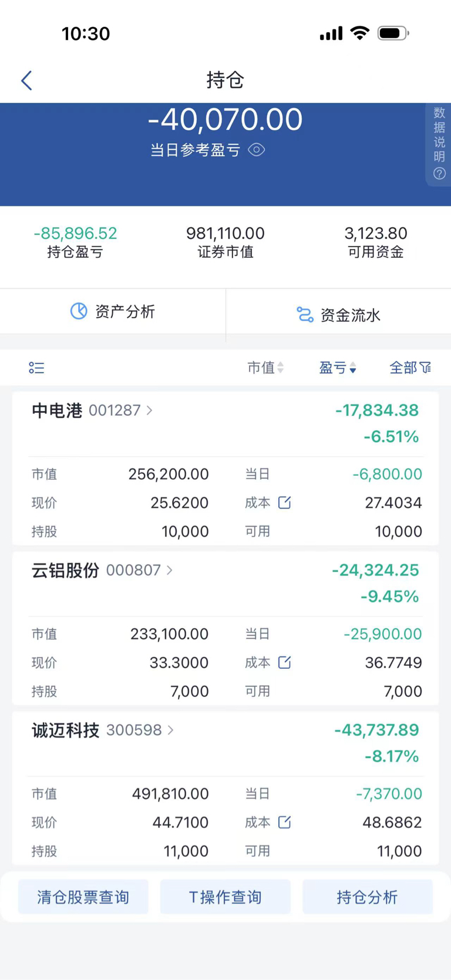Open 持仓分析 button

pos(368,897)
